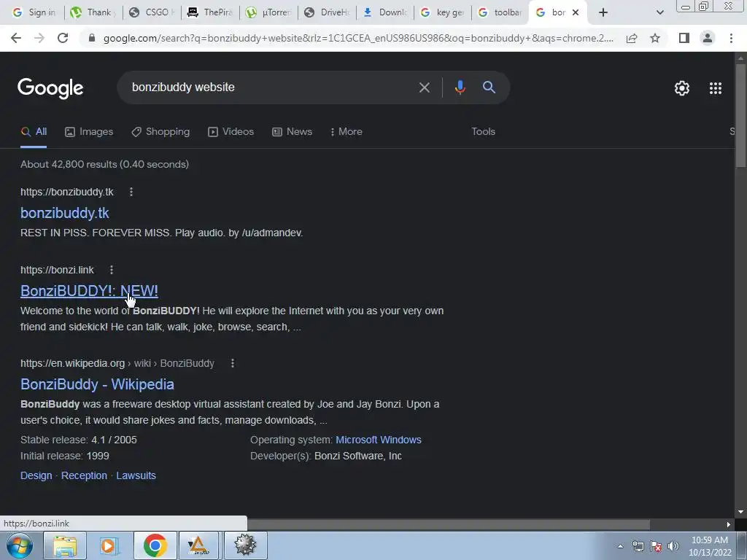Submit search with magnifier icon
The height and width of the screenshot is (560, 747).
(489, 87)
